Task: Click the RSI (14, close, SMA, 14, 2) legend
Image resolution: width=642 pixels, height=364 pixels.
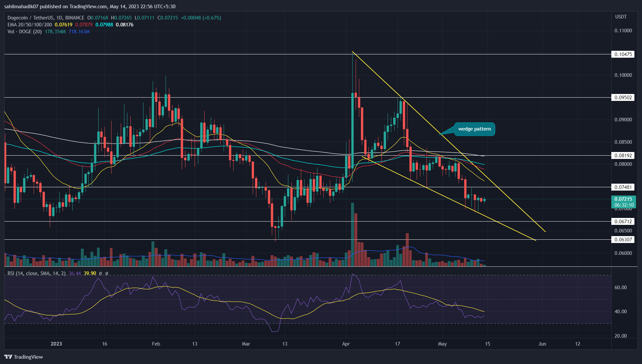Action: click(x=37, y=273)
